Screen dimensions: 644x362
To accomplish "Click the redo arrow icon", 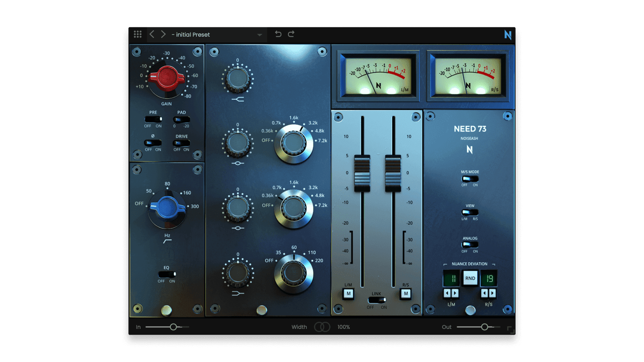I will tap(290, 34).
